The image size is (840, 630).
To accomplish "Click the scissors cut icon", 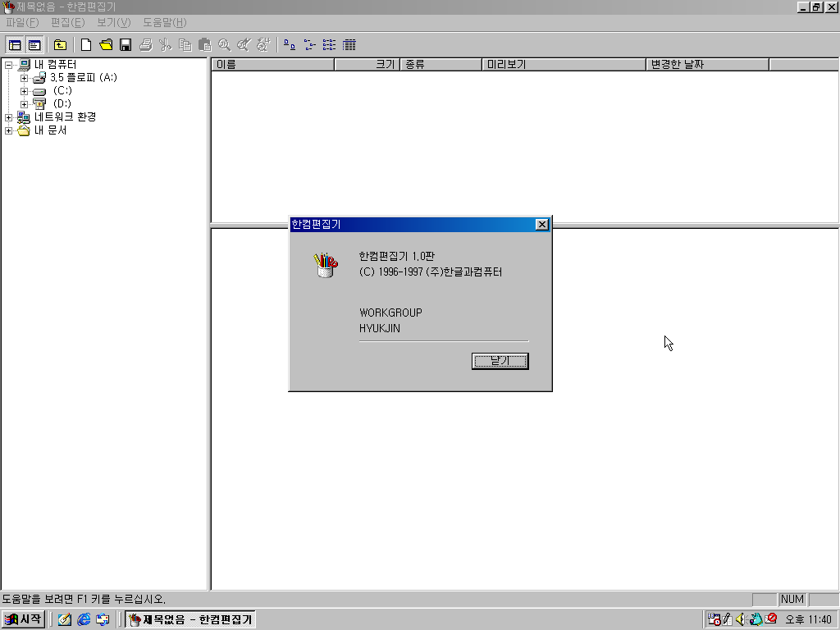I will click(x=165, y=45).
